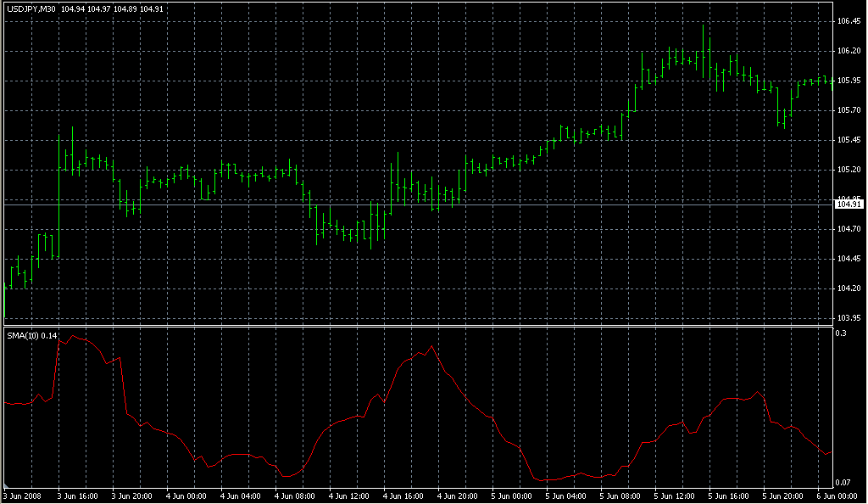Click the current price tag 104.91
Viewport: 868px width, 504px height.
click(849, 204)
